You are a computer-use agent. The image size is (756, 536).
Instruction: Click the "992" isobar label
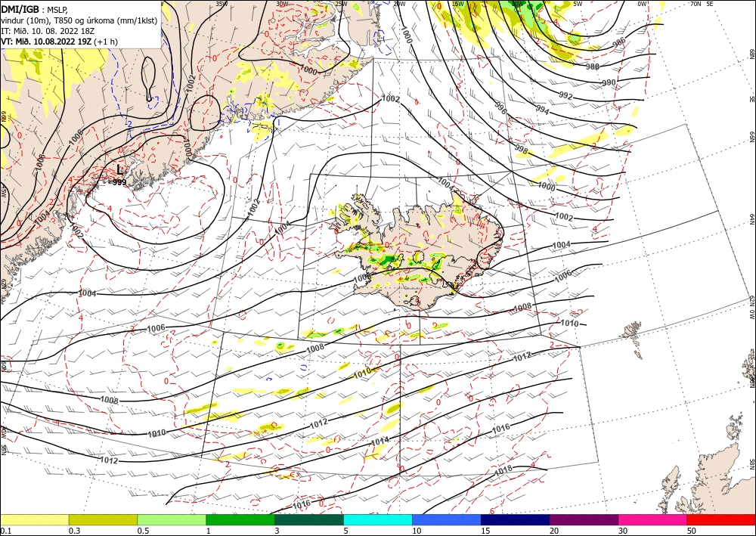click(565, 97)
